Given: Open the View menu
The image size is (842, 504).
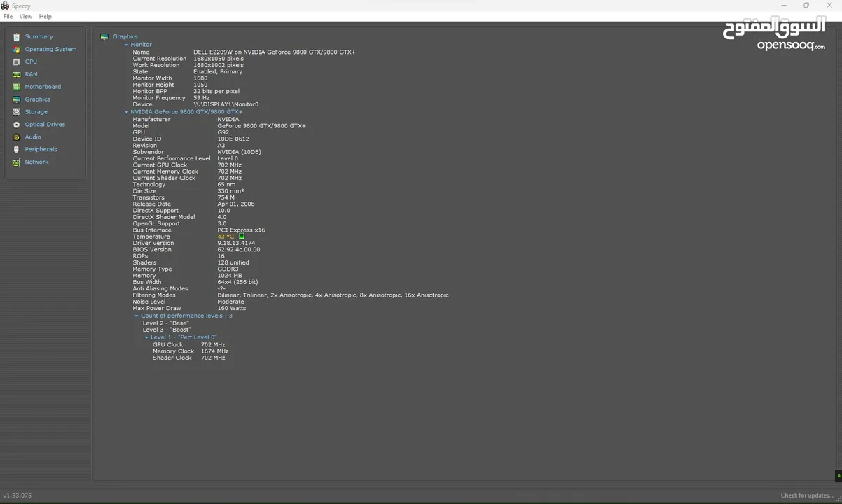Looking at the screenshot, I should click(25, 16).
